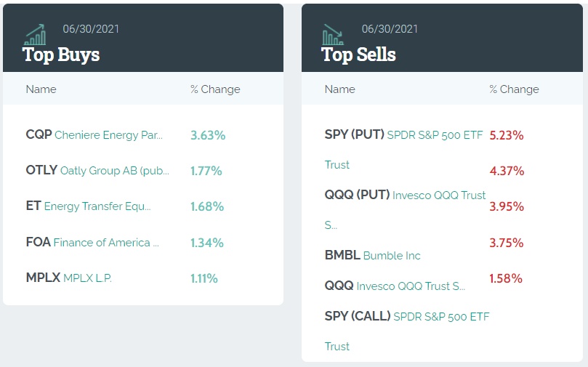Open the BMBL Bumble Inc link
Screen dimensions: 588x367
tap(373, 255)
